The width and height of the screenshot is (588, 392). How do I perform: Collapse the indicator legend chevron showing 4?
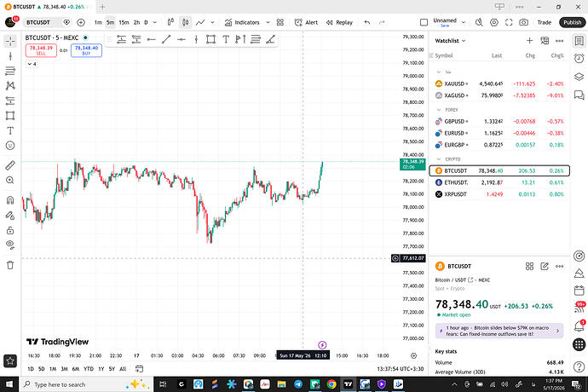[32, 64]
